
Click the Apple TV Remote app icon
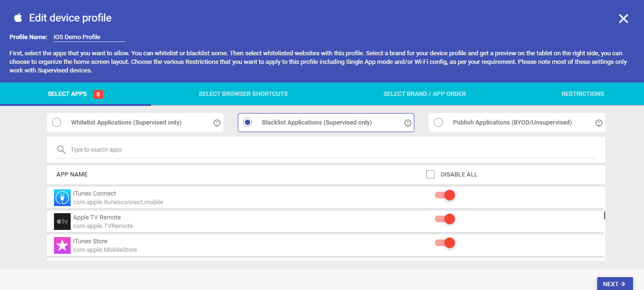tap(62, 221)
